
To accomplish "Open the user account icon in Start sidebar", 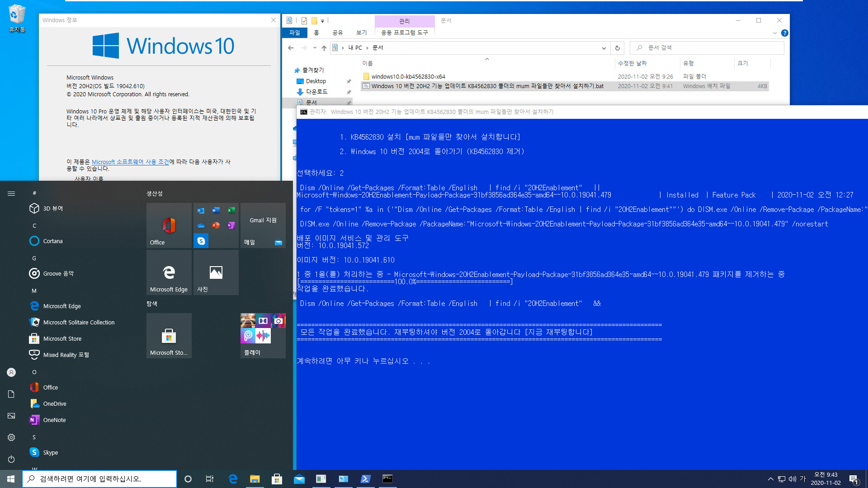I will pos(11,372).
